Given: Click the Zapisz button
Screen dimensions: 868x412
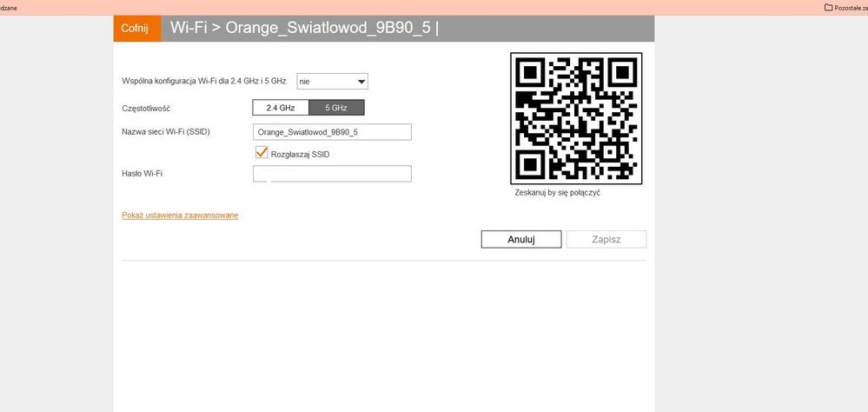Looking at the screenshot, I should click(x=606, y=239).
